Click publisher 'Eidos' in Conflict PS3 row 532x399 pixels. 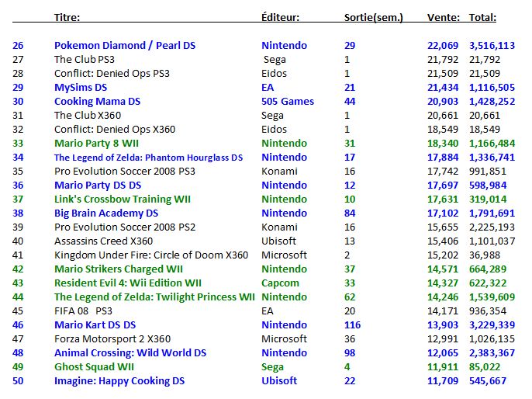click(275, 73)
